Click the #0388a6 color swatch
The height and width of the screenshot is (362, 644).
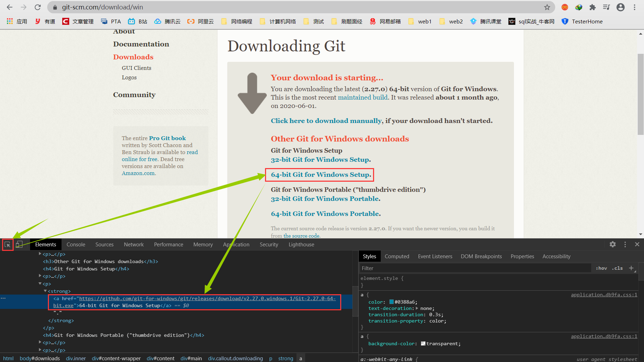[x=392, y=302]
